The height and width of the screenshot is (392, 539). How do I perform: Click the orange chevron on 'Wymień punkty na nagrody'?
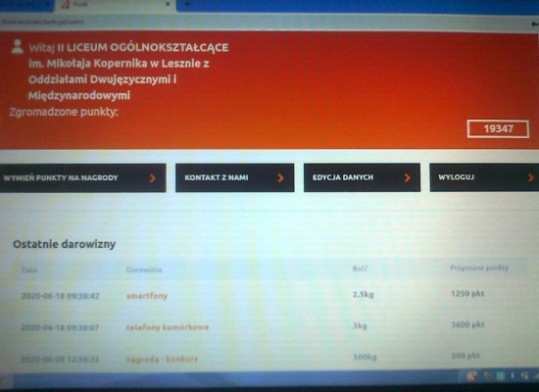[153, 177]
